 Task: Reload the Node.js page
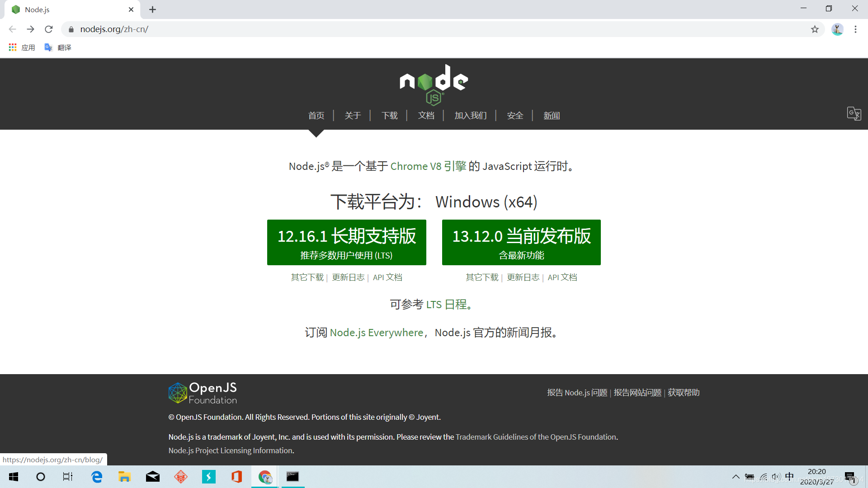[49, 29]
